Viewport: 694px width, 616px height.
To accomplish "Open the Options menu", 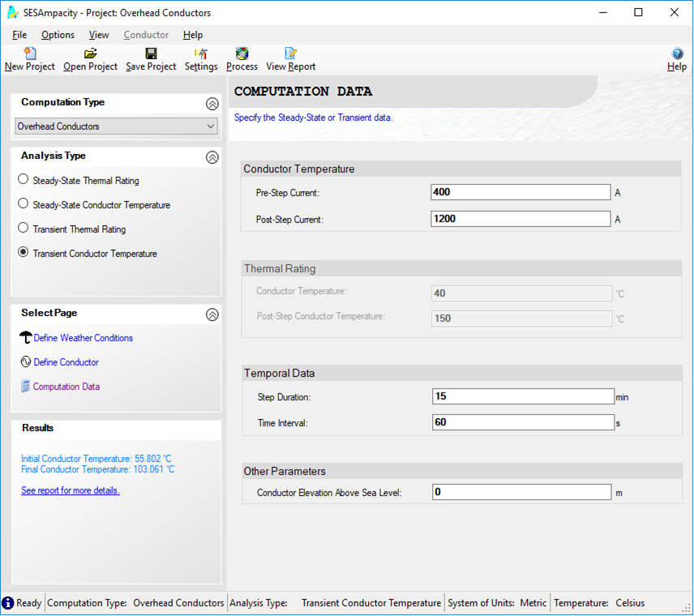I will coord(58,35).
